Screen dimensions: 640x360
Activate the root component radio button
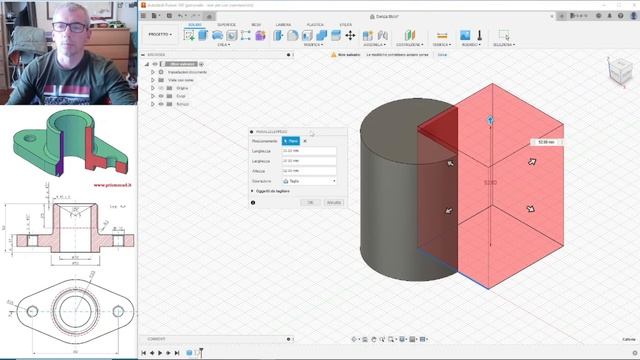click(201, 64)
